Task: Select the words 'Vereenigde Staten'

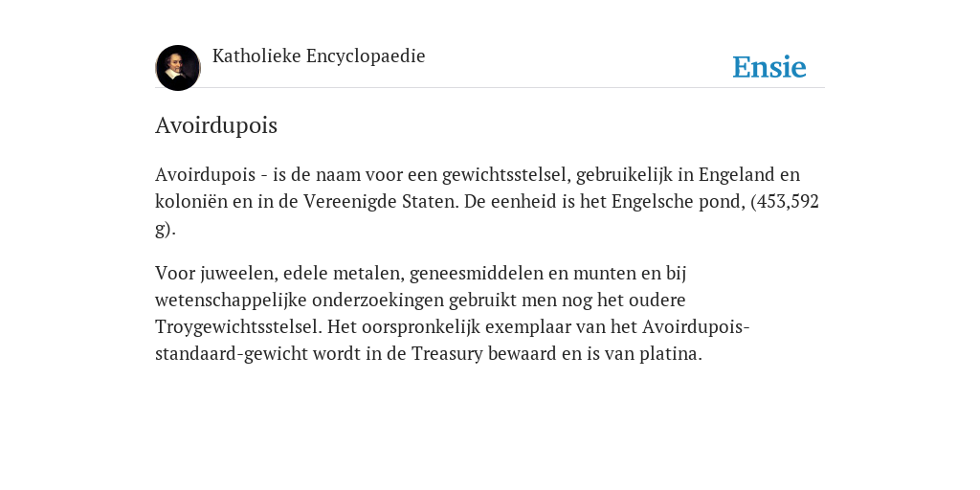Action: (x=381, y=201)
